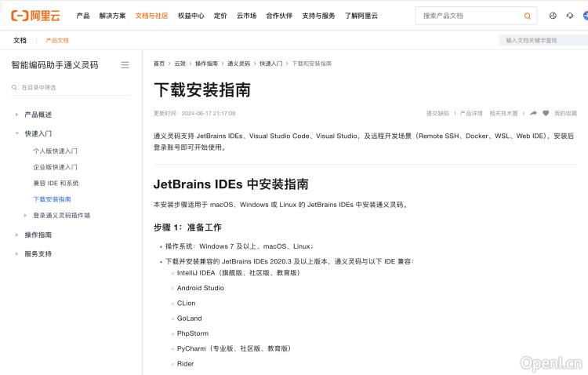Go to 操作指南 breadcrumb
This screenshot has width=588, height=375.
pyautogui.click(x=207, y=64)
